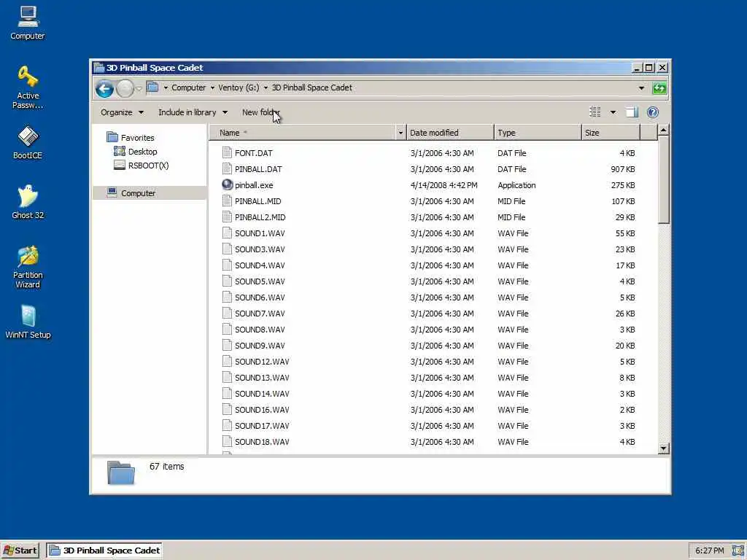Open the Computer desktop icon

tap(28, 23)
